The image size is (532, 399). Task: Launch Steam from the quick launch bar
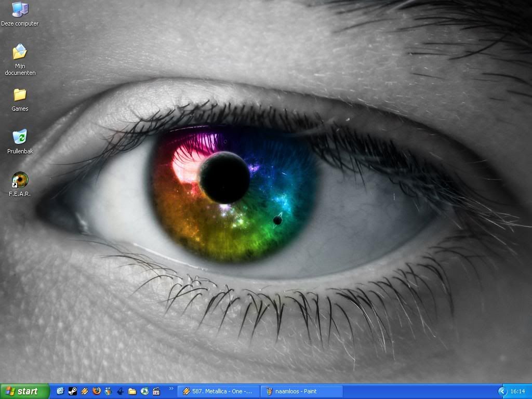(73, 391)
